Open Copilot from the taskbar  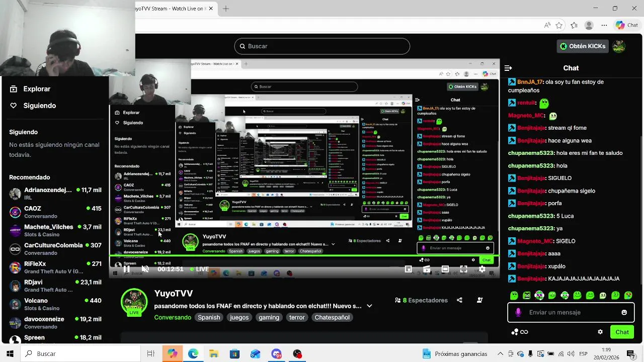173,353
